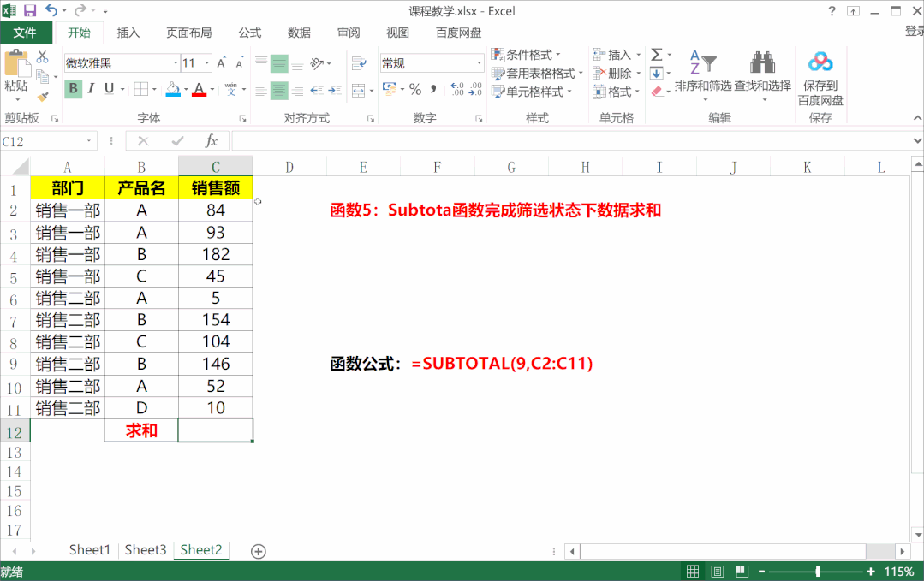The image size is (924, 581).
Task: Apply the red Font Color swatch
Action: click(x=200, y=90)
